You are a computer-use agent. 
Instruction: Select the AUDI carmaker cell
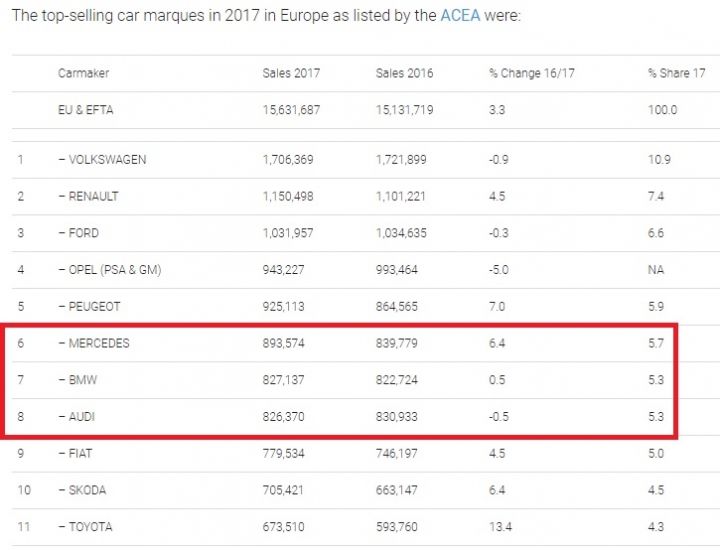[x=77, y=416]
